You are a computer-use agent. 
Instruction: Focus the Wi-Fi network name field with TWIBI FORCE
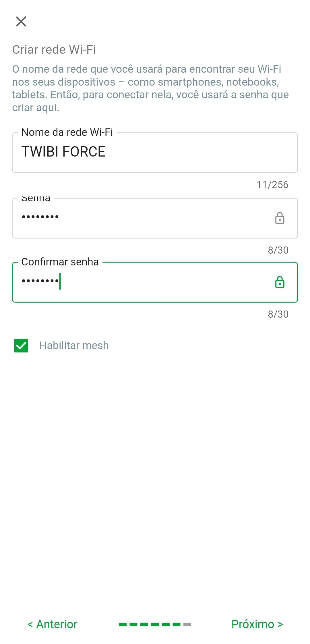point(155,152)
